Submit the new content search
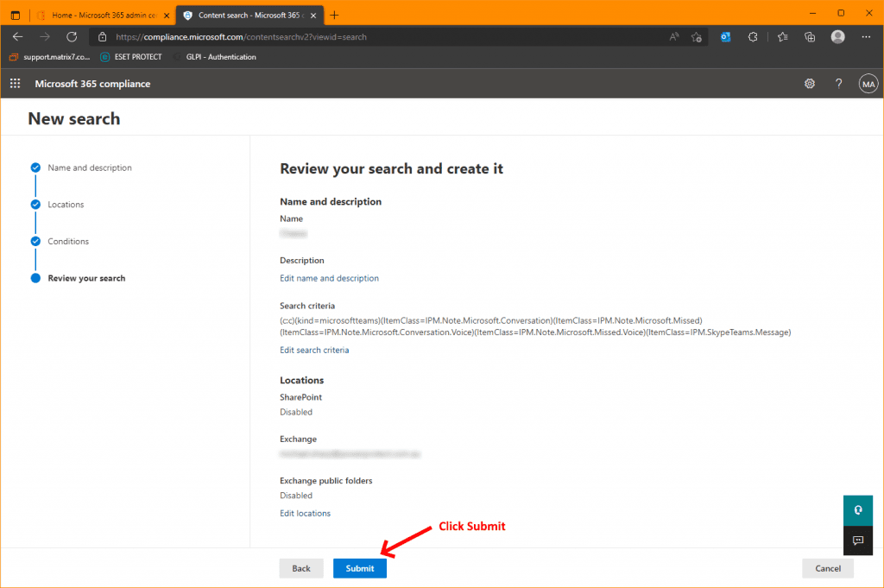Screen dimensions: 884x588 pyautogui.click(x=360, y=568)
